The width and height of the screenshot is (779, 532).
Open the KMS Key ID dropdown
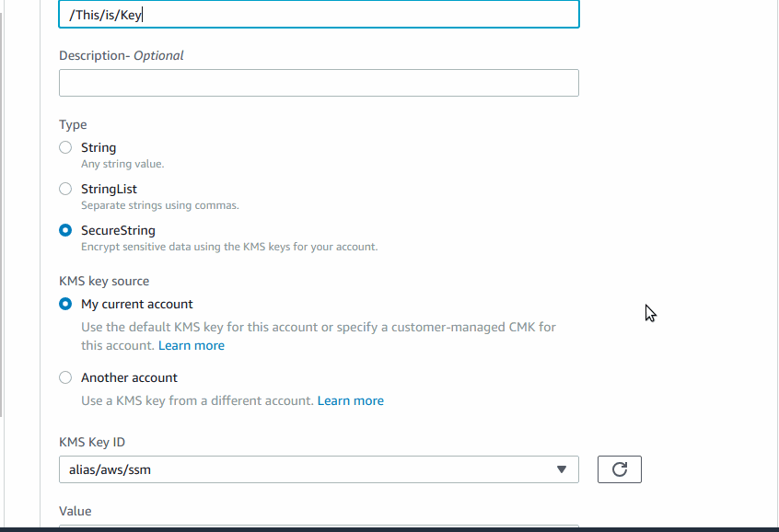pos(319,469)
